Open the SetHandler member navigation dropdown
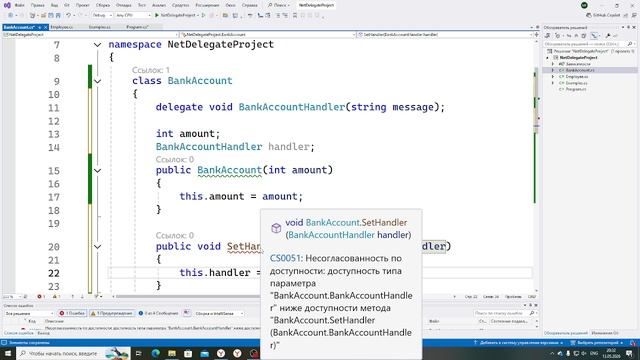The height and width of the screenshot is (360, 640). (x=444, y=35)
